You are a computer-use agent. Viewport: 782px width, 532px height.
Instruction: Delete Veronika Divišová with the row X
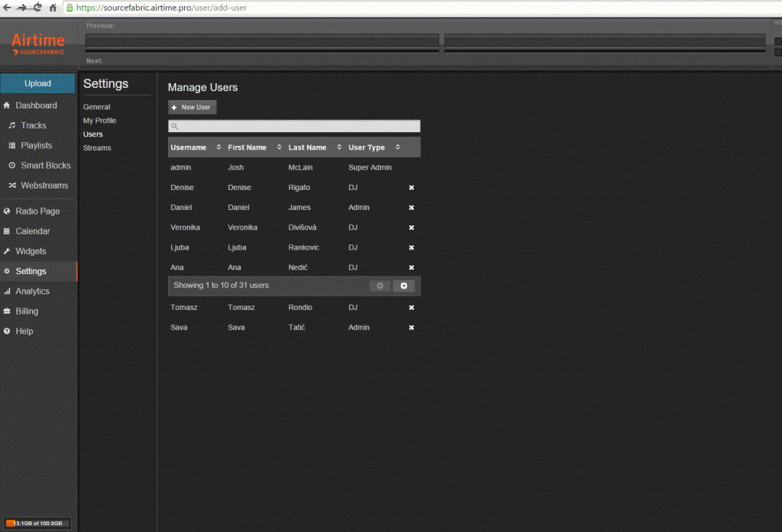click(412, 227)
